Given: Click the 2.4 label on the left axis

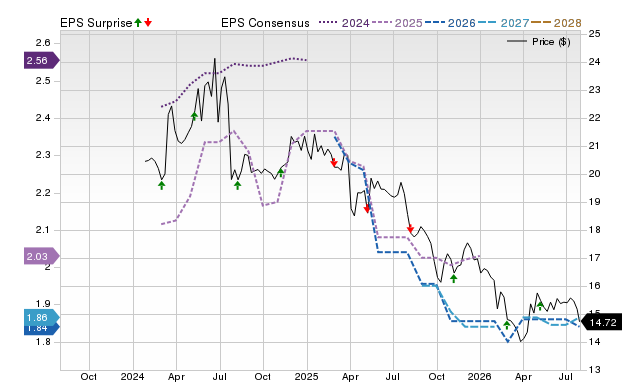Looking at the screenshot, I should click(x=43, y=118).
